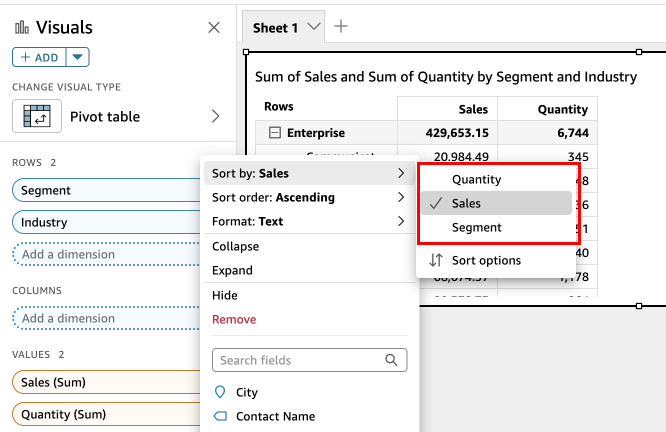Select the City location field
Screen dimensions: 666x432
click(x=246, y=392)
